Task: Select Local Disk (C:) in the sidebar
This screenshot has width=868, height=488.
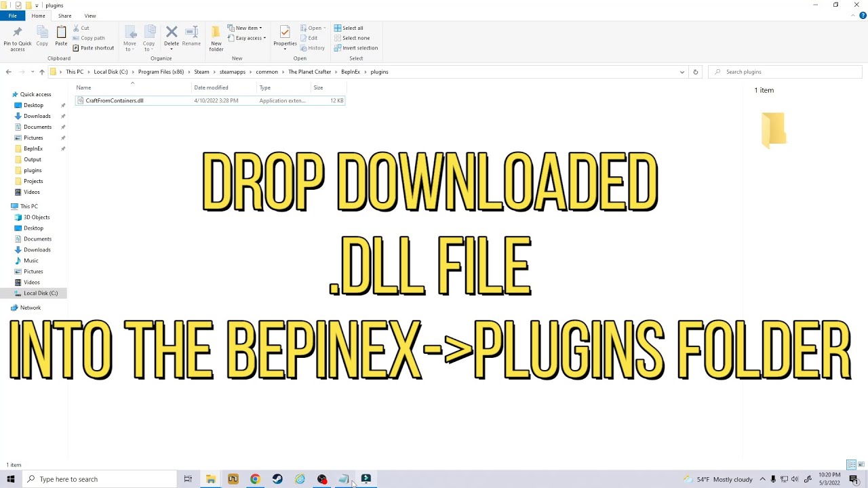Action: pyautogui.click(x=33, y=293)
